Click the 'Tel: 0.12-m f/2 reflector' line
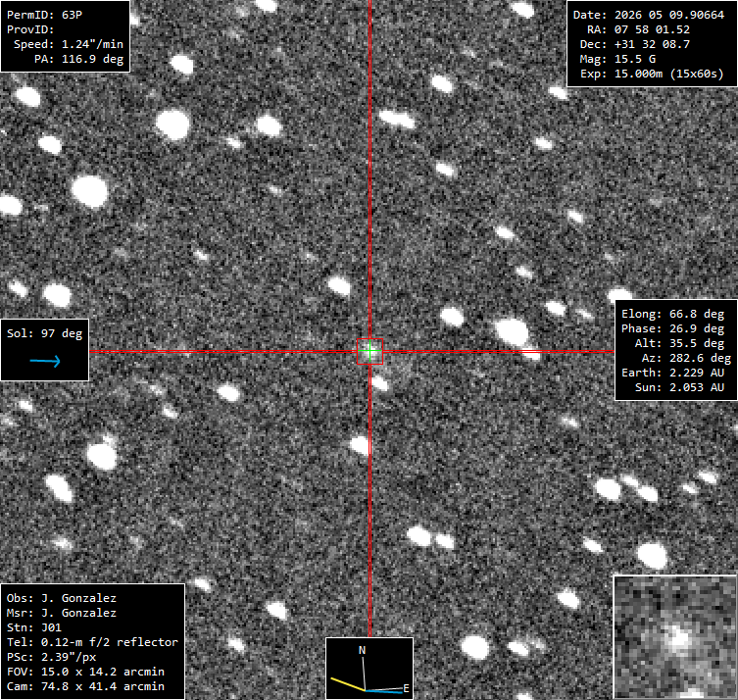 pyautogui.click(x=92, y=642)
